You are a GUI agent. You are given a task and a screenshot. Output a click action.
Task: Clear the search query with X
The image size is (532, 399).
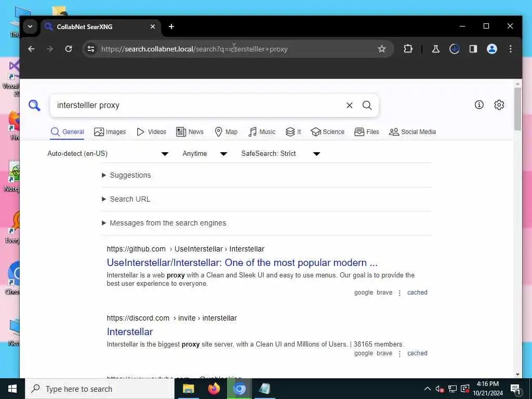point(350,105)
